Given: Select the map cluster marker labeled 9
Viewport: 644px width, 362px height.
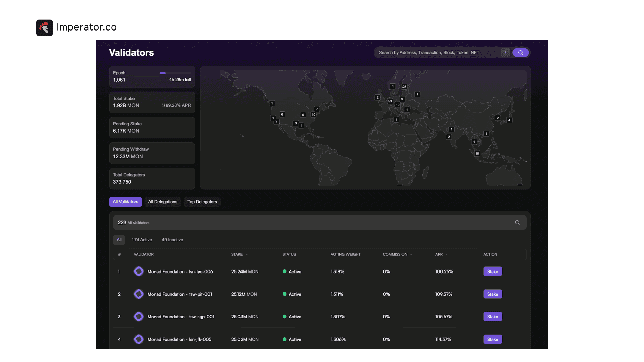Looking at the screenshot, I should coord(402,99).
